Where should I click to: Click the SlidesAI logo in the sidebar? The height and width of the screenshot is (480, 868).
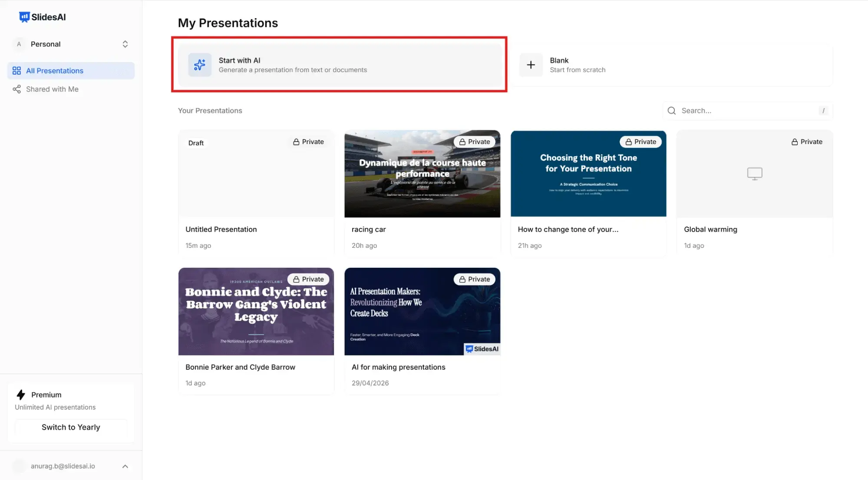[43, 17]
